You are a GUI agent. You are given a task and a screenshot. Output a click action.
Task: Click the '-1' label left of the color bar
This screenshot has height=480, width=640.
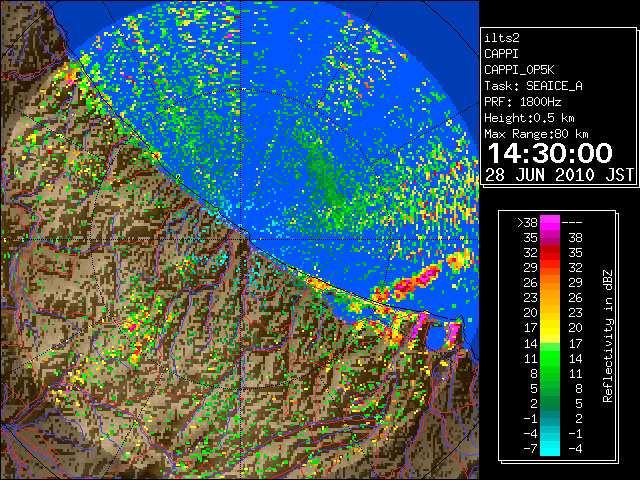(x=530, y=418)
